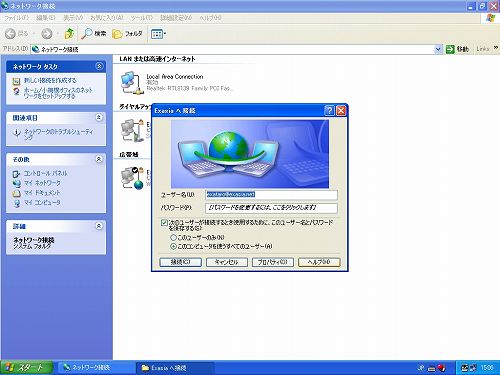Click the password (パスワード) field
Screen dimensions: 500x375
(x=271, y=208)
